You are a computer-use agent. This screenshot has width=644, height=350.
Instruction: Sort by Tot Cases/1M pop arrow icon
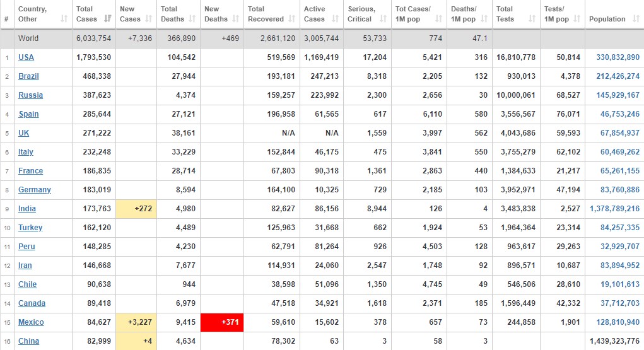438,19
